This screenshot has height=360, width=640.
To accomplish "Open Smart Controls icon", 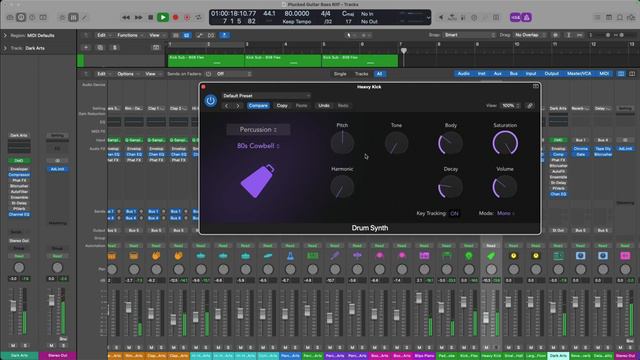I will tap(62, 18).
